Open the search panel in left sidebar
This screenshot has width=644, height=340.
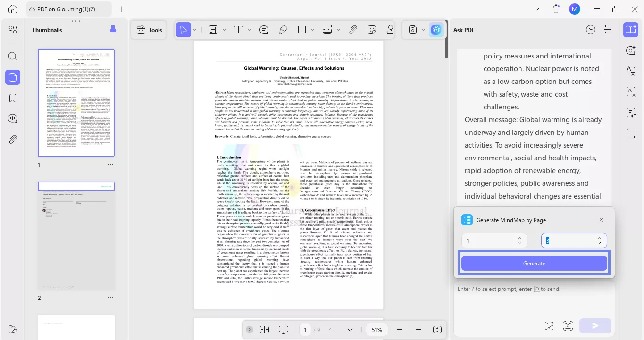[x=13, y=57]
